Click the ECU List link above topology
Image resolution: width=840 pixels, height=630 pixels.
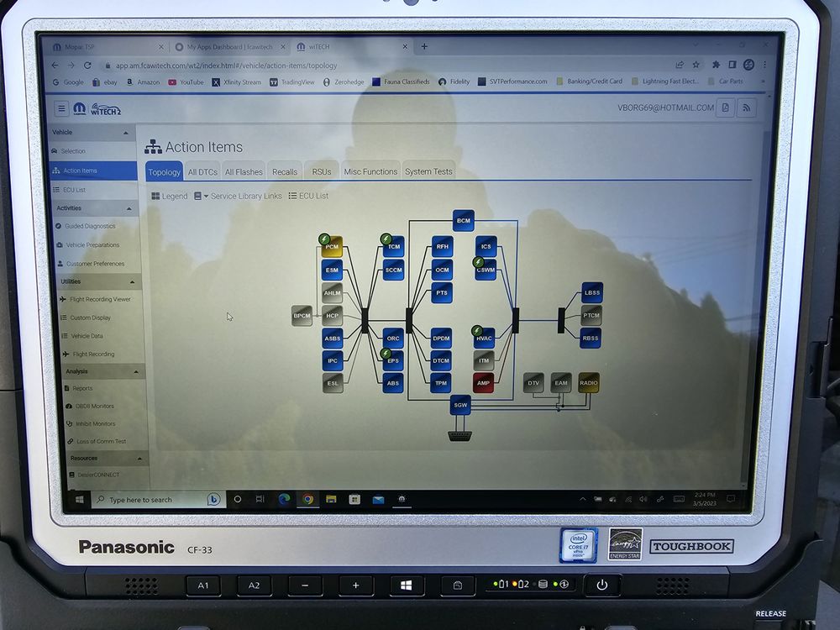coord(308,196)
